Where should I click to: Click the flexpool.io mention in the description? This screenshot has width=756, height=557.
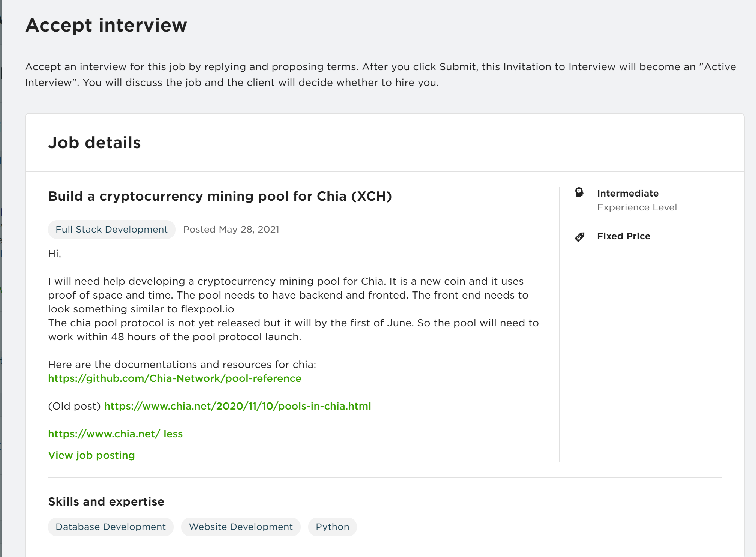tap(208, 309)
